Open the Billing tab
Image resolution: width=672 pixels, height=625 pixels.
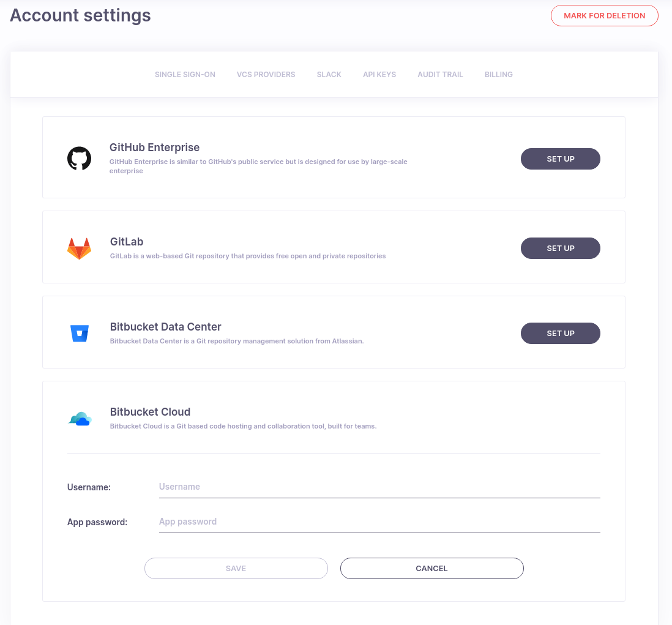coord(498,74)
